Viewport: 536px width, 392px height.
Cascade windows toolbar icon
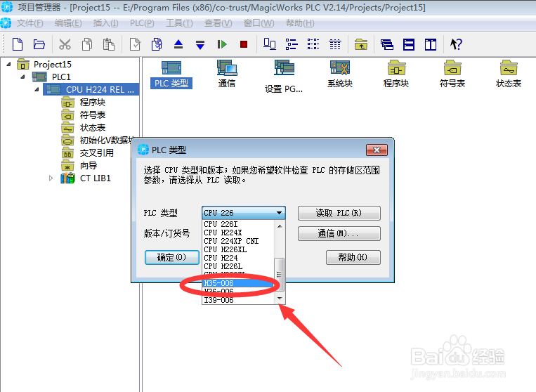coord(387,44)
